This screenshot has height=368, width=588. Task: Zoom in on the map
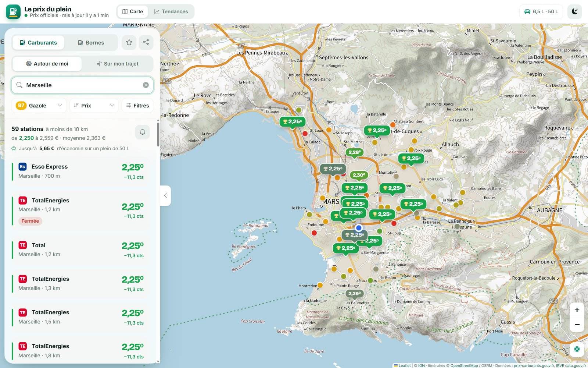(x=577, y=310)
